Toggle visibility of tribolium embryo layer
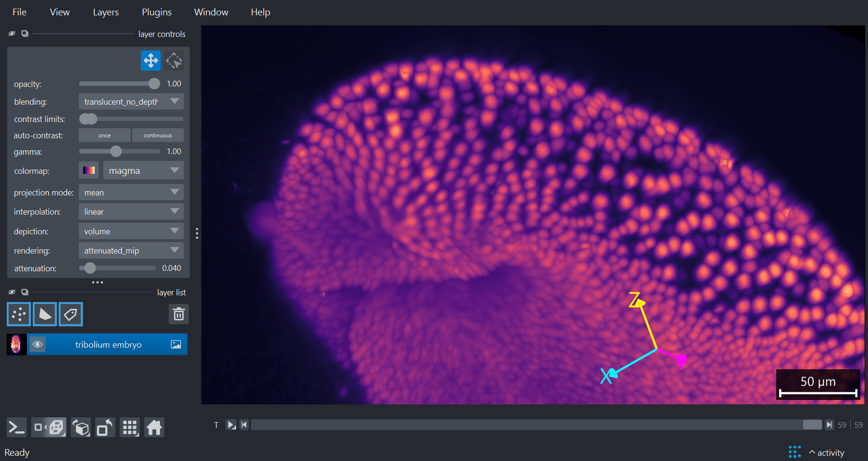 37,344
